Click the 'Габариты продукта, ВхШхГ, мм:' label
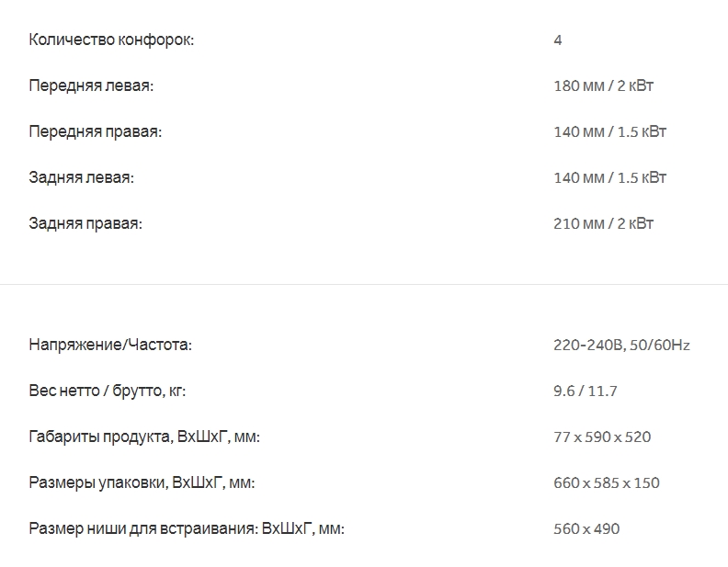 click(x=144, y=437)
